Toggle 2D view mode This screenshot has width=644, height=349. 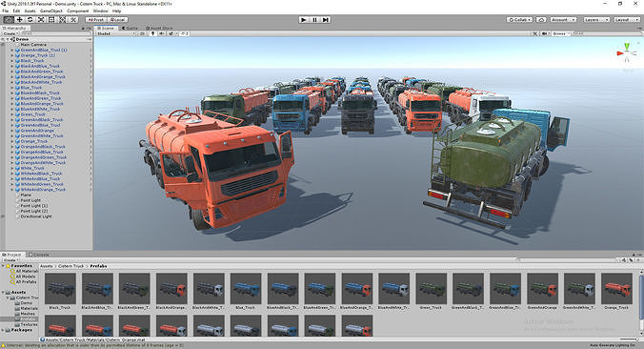pos(142,33)
